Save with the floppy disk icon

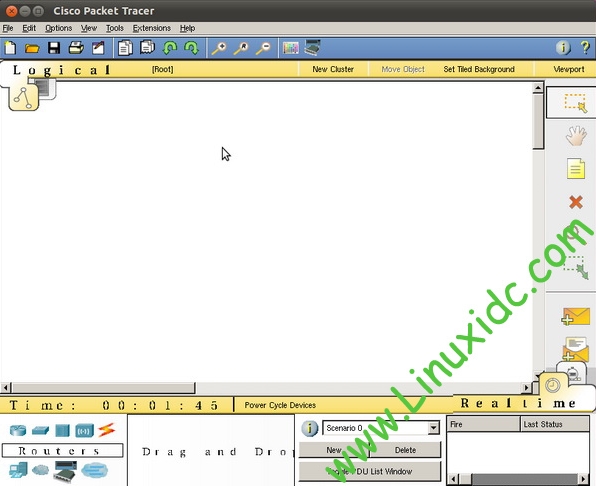(54, 48)
